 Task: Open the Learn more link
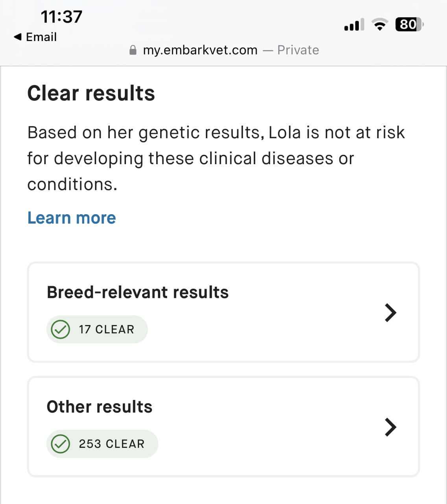[72, 218]
